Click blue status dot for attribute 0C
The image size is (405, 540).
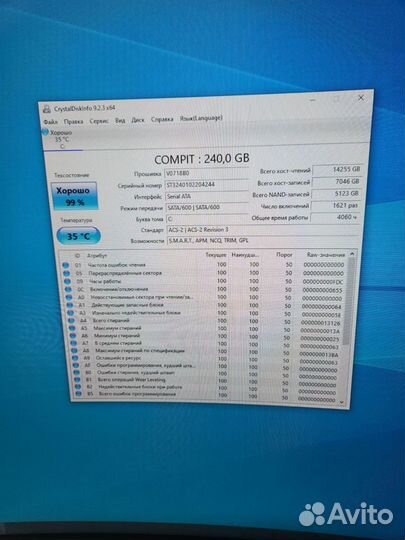click(x=68, y=289)
